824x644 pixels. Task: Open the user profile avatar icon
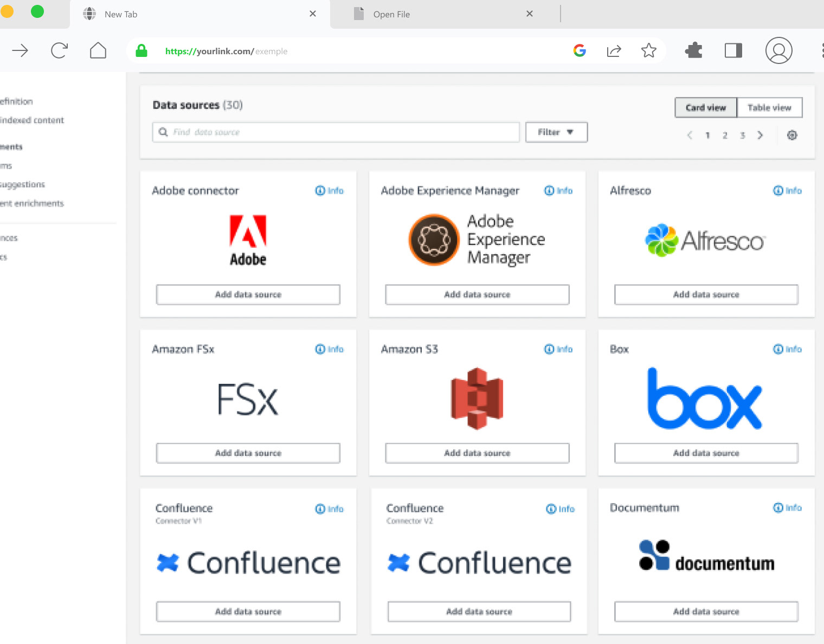pyautogui.click(x=779, y=50)
